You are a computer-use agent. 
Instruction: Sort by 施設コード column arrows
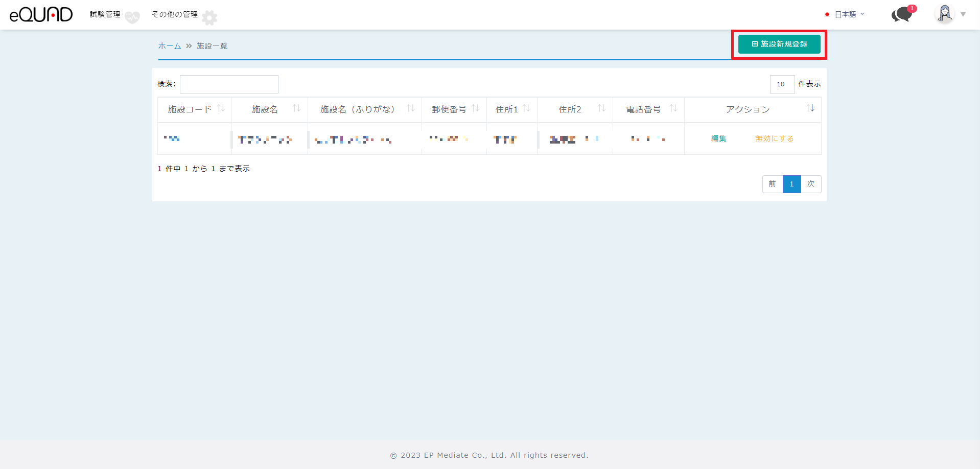coord(221,108)
